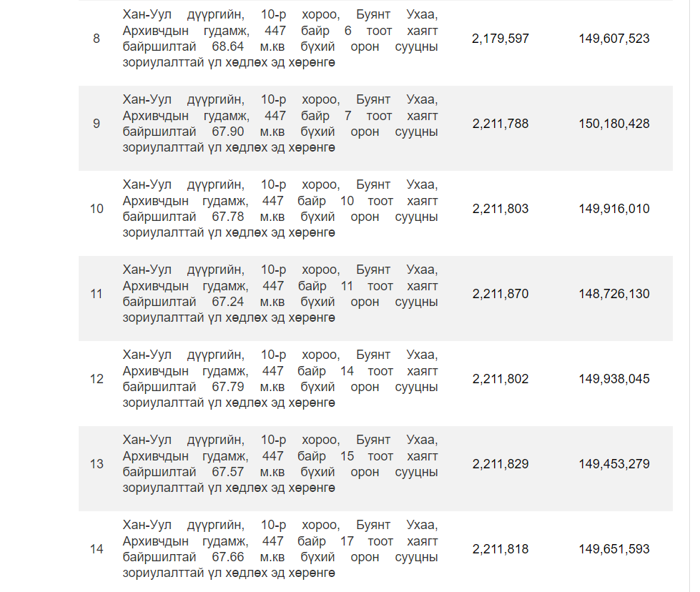Click total value 149,916,010
Image resolution: width=700 pixels, height=592 pixels.
613,209
